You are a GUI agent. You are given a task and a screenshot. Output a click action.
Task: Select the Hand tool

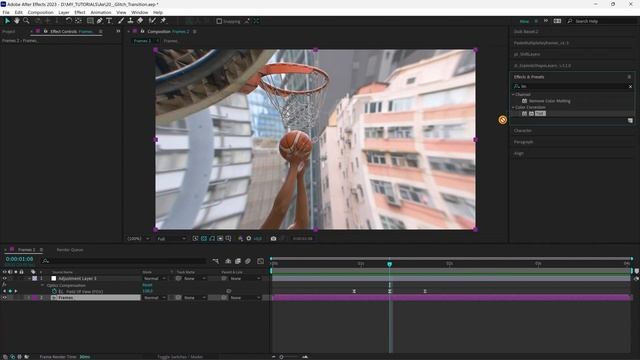pyautogui.click(x=17, y=21)
